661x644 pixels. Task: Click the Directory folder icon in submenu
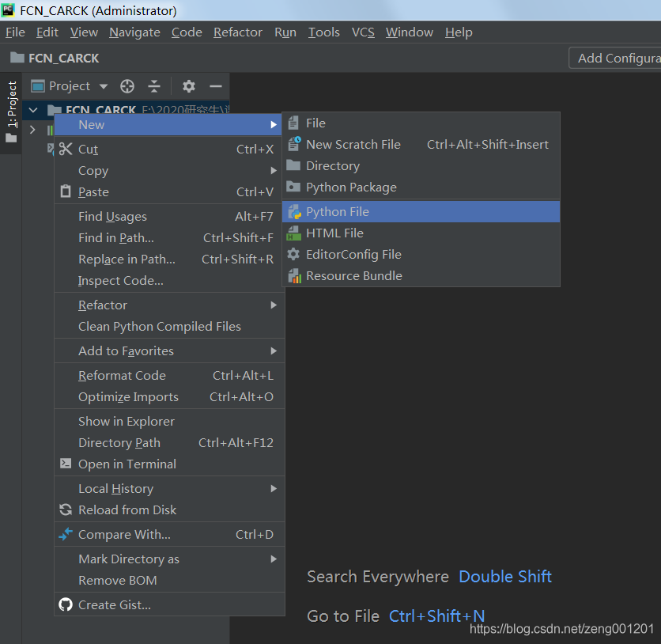tap(293, 165)
